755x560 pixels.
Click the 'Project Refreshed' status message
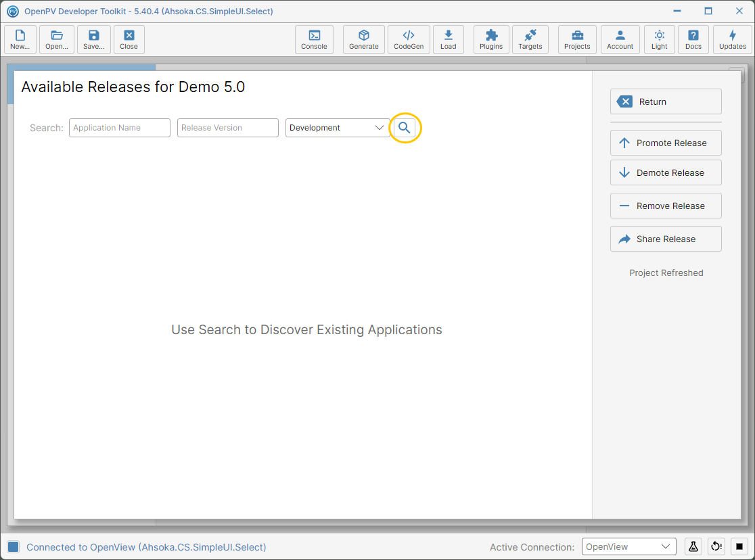pyautogui.click(x=666, y=273)
